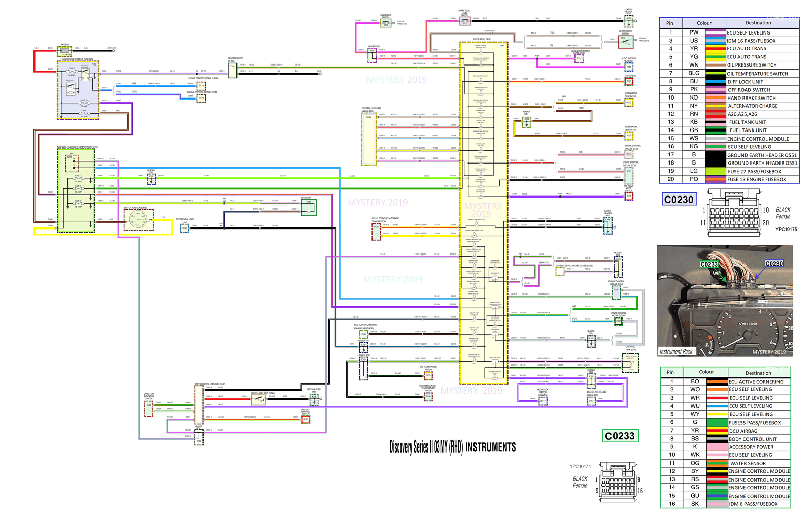Click 'HAND BRAKE SWITCH' destination
This screenshot has height=523, width=812.
pyautogui.click(x=752, y=98)
